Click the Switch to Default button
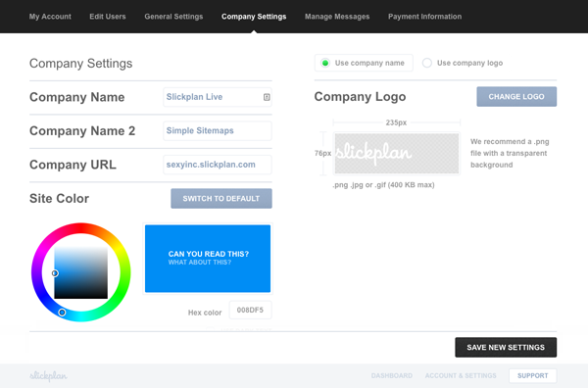 221,198
